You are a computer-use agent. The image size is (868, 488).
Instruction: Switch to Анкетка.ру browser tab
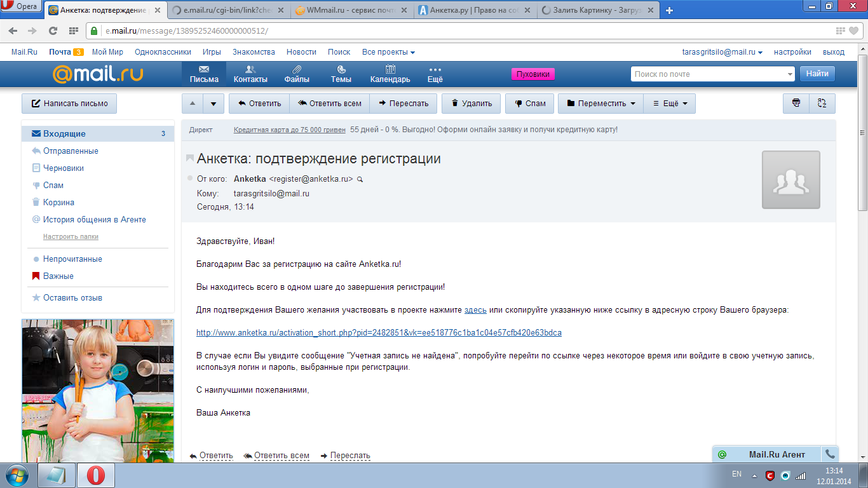point(476,10)
